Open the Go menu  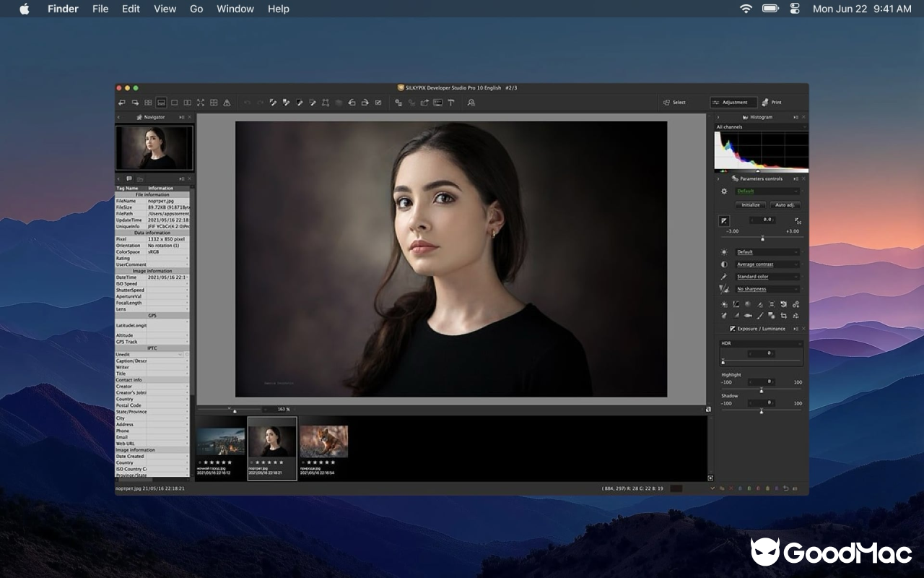pyautogui.click(x=196, y=9)
